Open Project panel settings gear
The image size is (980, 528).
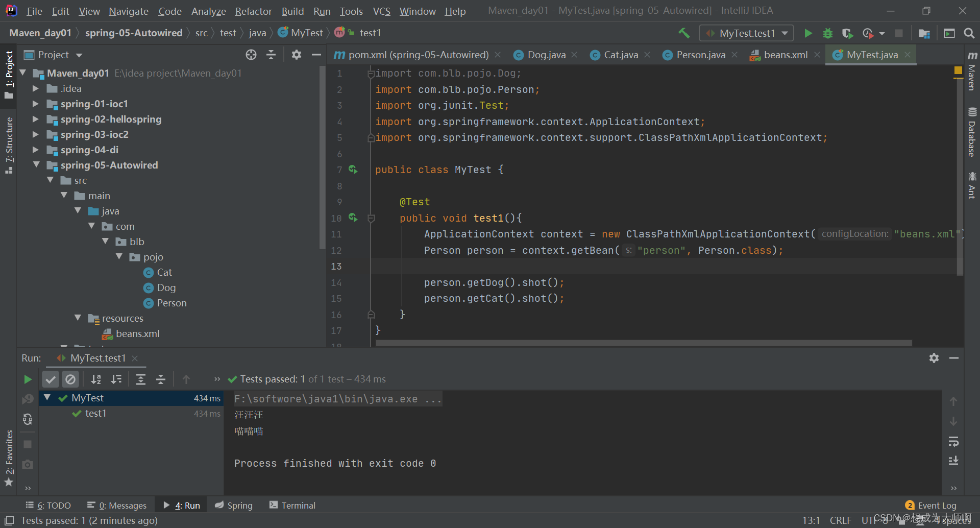tap(296, 55)
